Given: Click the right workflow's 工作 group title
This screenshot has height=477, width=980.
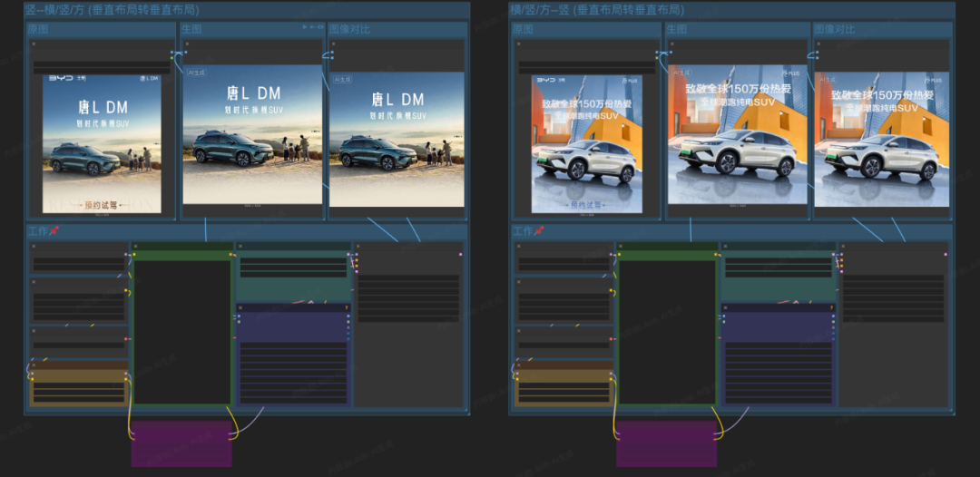Looking at the screenshot, I should tap(527, 231).
